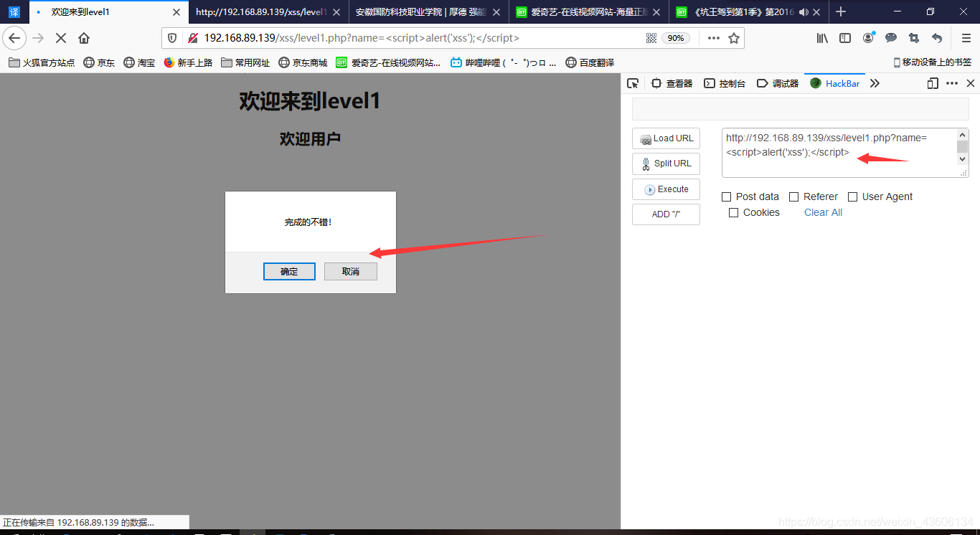
Task: Switch to the second level1.php tab
Action: 269,12
